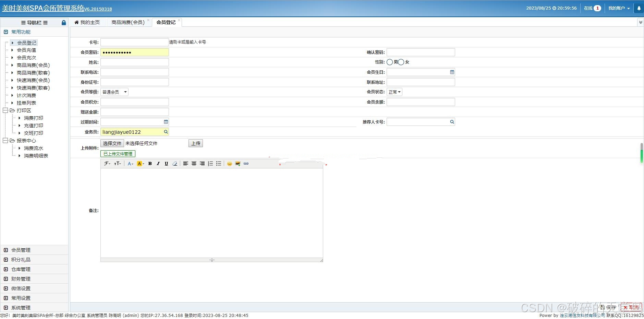This screenshot has height=319, width=644.
Task: Expand the 微信设置 accordion section
Action: (x=34, y=288)
